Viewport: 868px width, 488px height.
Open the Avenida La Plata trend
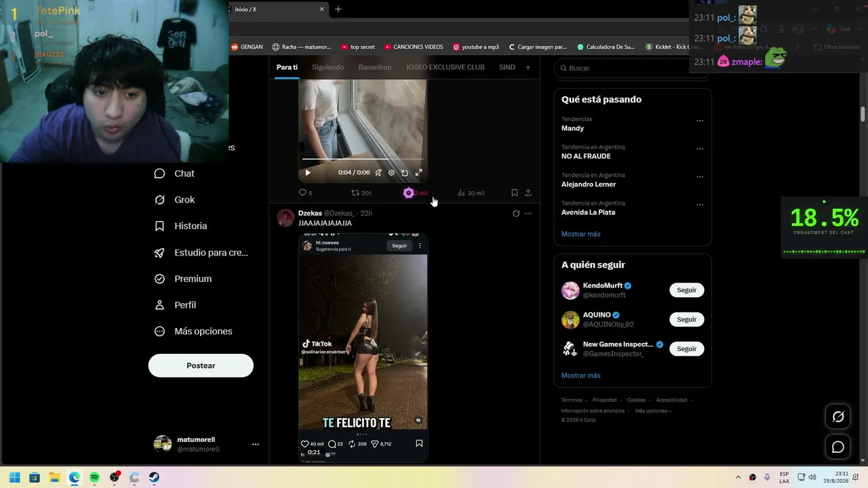[x=588, y=212]
